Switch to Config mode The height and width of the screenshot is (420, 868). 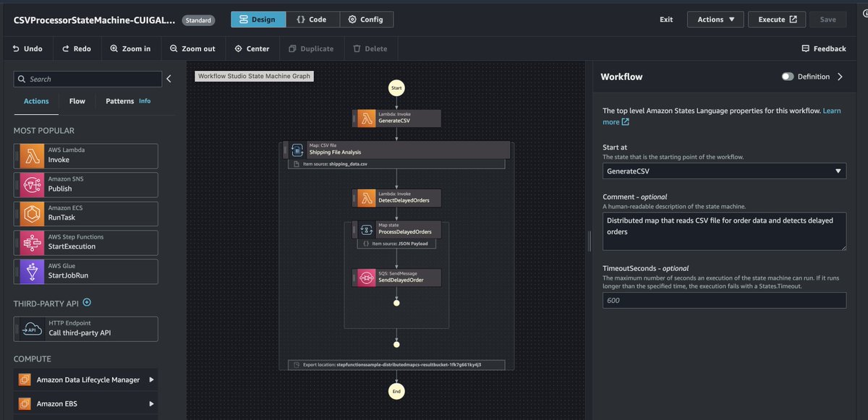point(365,20)
